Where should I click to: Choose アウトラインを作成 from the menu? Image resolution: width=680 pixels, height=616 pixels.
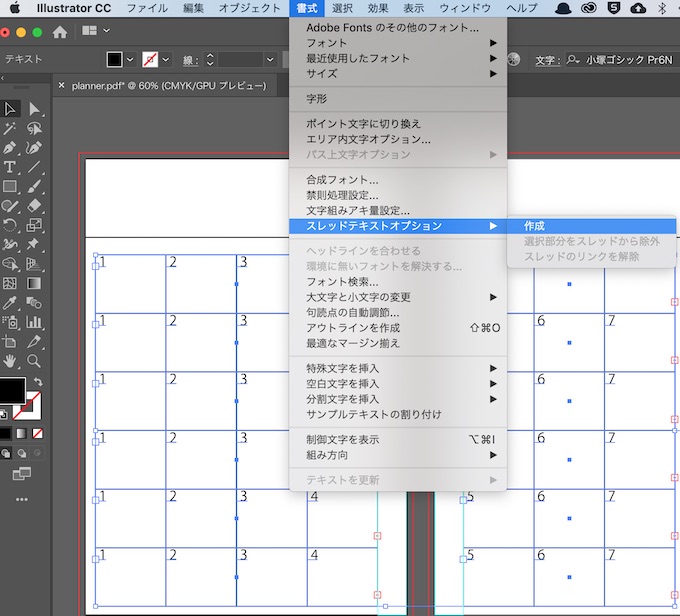point(398,328)
